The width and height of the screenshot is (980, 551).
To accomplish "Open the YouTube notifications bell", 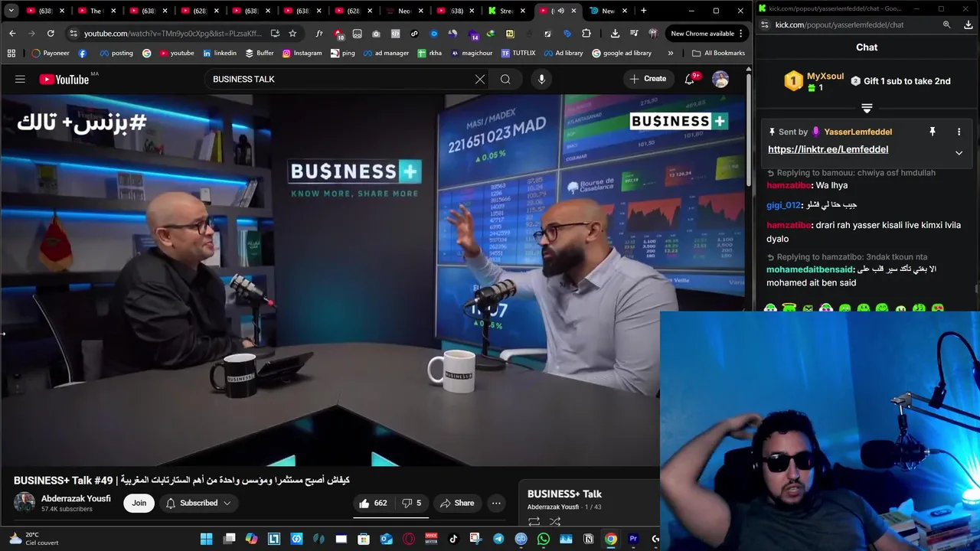I will coord(690,79).
